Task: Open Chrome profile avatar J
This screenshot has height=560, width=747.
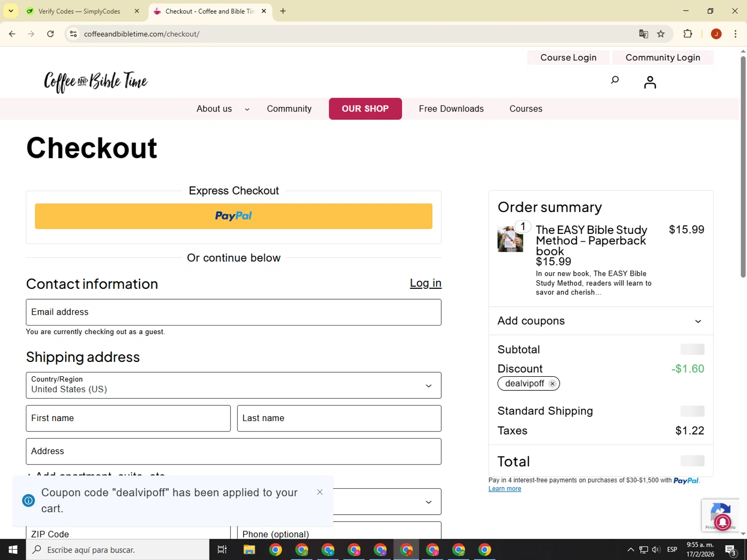Action: pyautogui.click(x=716, y=34)
